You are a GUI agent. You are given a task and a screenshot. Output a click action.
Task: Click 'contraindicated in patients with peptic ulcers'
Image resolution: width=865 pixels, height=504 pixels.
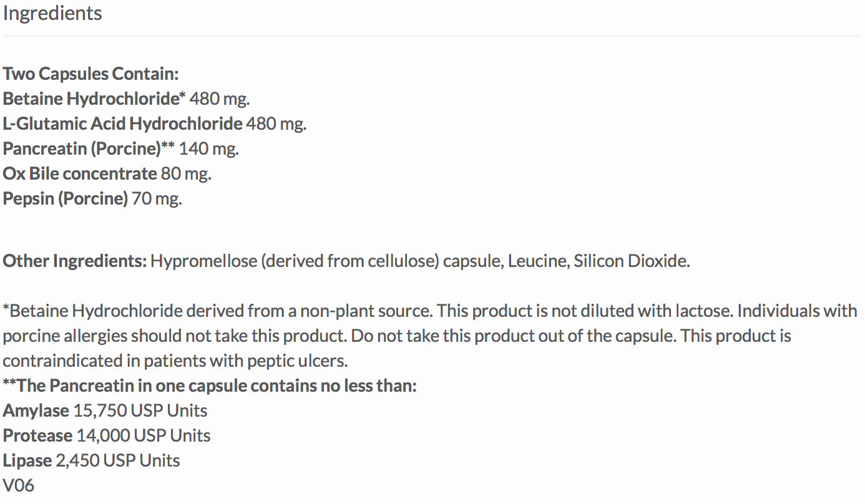[175, 361]
